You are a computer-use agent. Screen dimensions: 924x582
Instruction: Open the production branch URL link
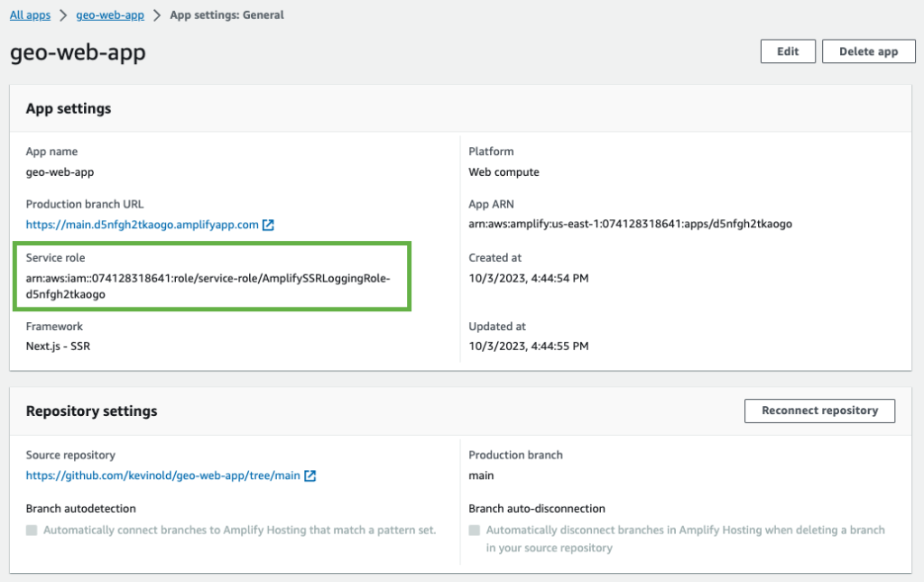click(142, 225)
